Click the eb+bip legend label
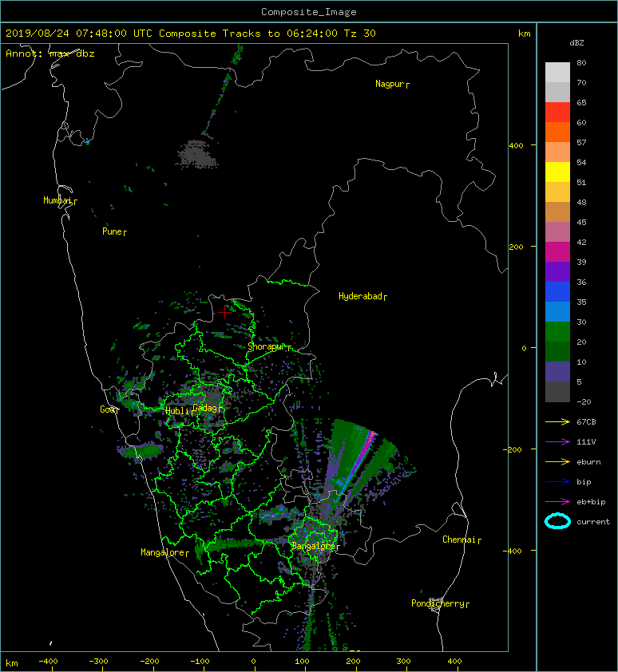This screenshot has height=672, width=618. (x=591, y=502)
